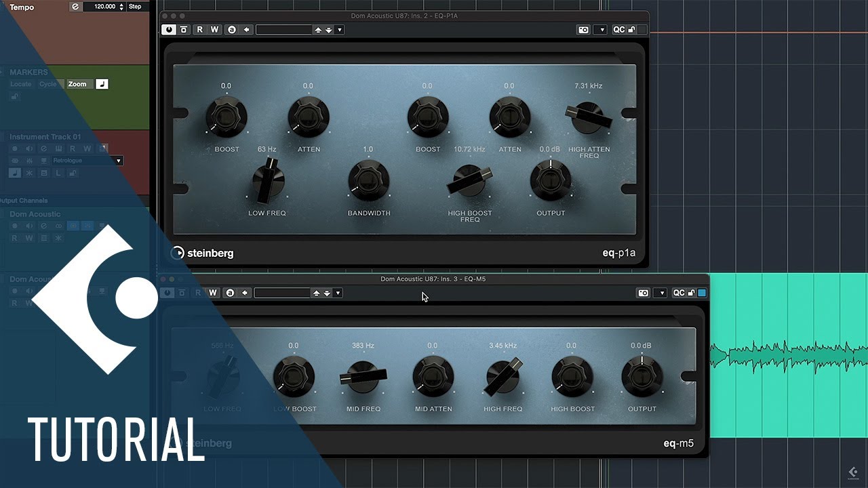The image size is (868, 488).
Task: Open Tempo track editor e icon
Action: click(75, 6)
